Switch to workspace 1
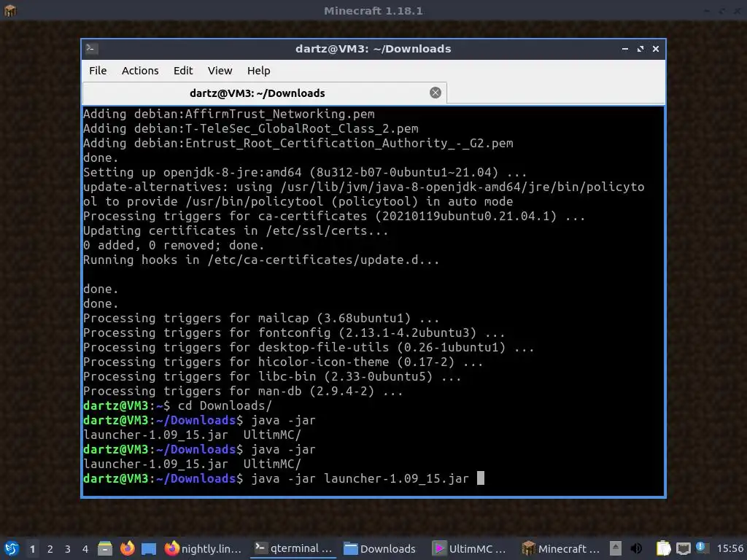This screenshot has height=560, width=747. [32, 549]
